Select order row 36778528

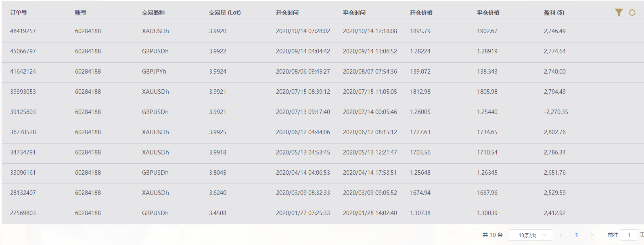323,133
